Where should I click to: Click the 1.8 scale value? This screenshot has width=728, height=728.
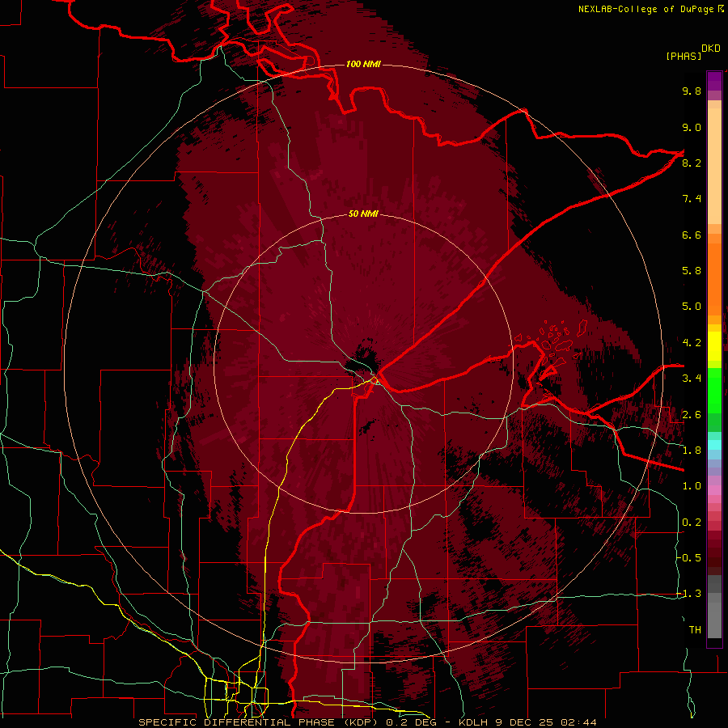pos(692,451)
